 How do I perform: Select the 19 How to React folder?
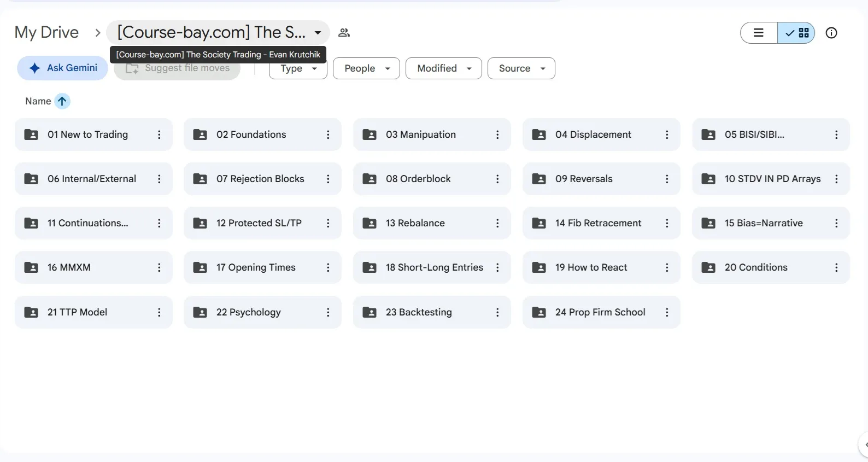pyautogui.click(x=601, y=267)
